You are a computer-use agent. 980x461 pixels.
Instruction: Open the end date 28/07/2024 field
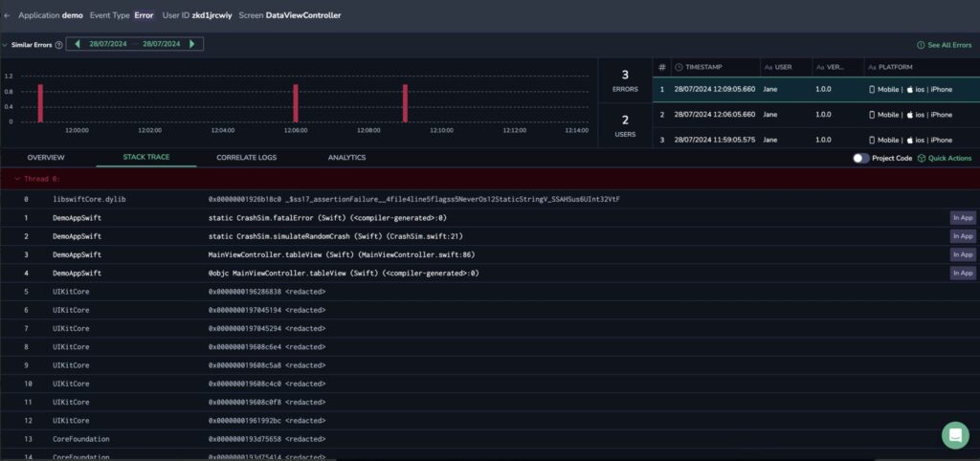(161, 44)
